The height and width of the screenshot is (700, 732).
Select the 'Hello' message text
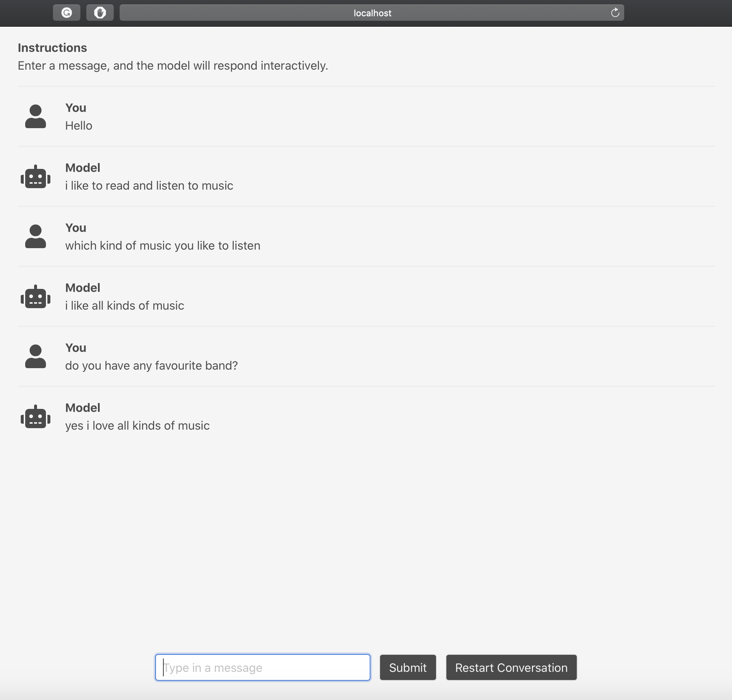79,126
